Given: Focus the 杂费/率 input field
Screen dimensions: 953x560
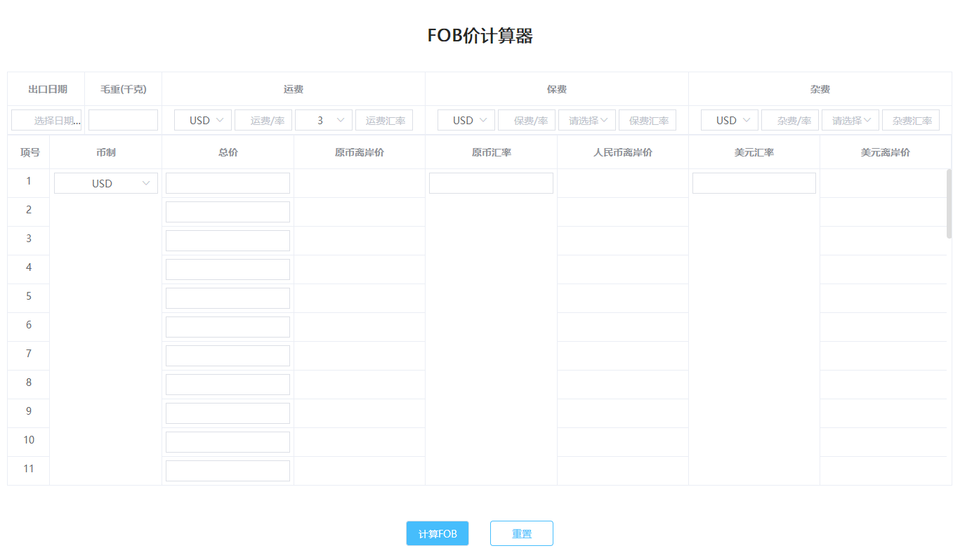Looking at the screenshot, I should pos(790,120).
